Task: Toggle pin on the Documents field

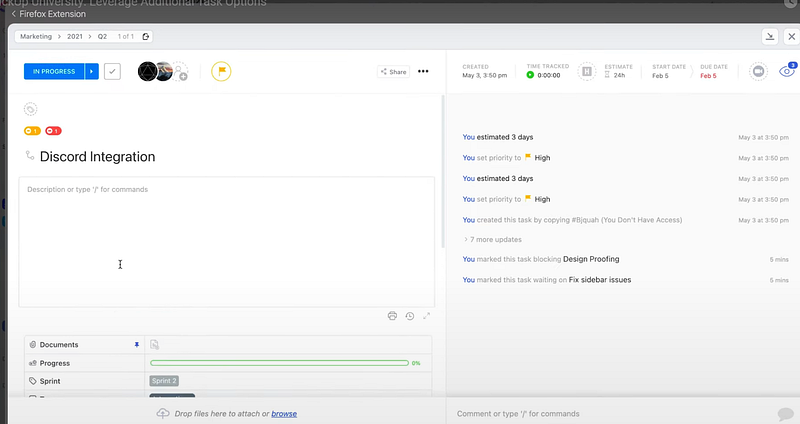Action: click(137, 345)
